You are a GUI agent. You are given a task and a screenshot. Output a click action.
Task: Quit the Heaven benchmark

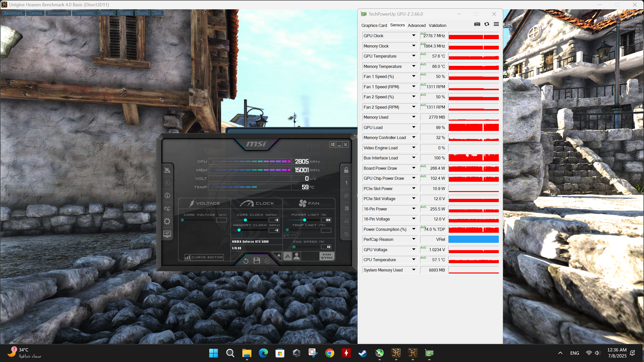click(157, 13)
